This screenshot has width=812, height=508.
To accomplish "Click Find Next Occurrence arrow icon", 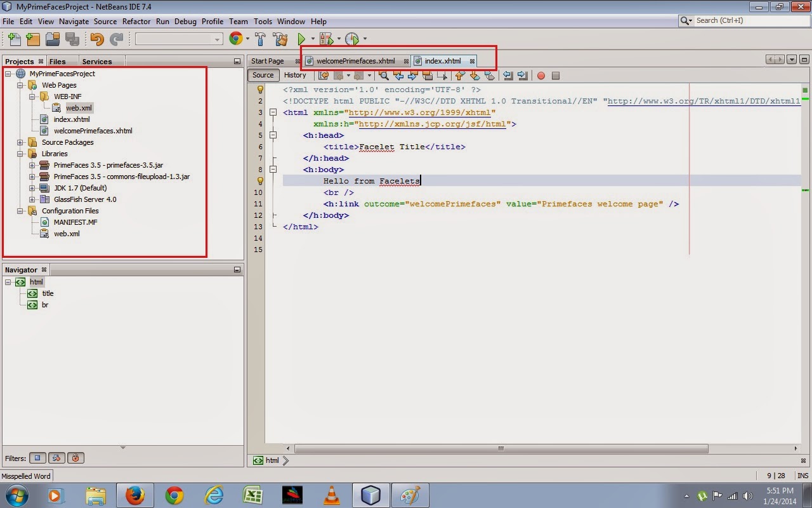I will click(x=412, y=76).
